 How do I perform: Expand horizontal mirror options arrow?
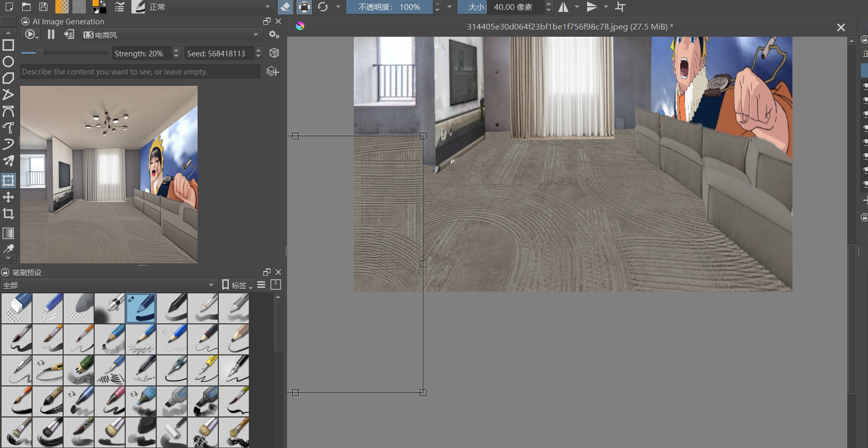point(577,7)
